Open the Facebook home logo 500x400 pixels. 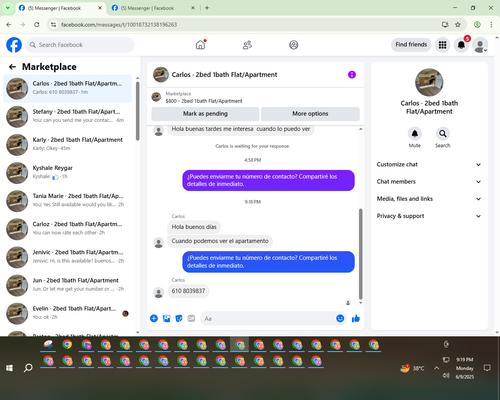coord(14,45)
